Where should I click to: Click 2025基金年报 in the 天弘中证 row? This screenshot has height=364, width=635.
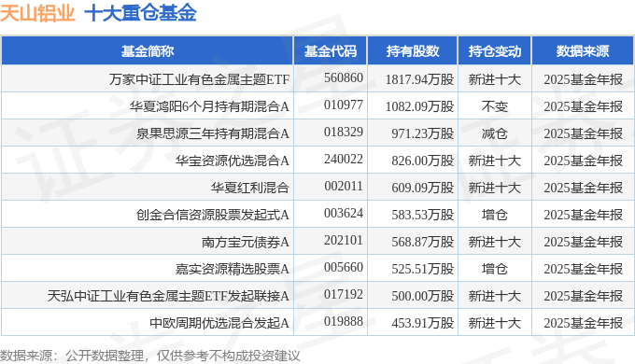click(583, 296)
